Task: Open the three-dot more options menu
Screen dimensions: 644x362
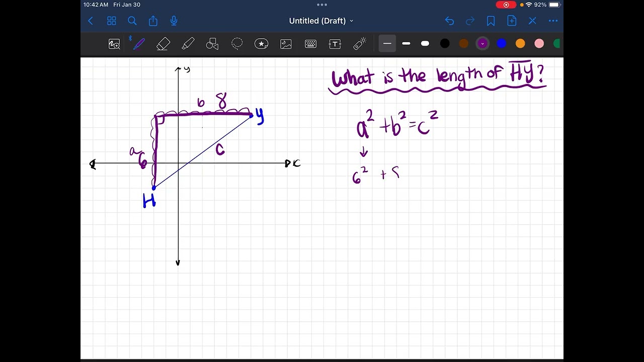Action: [x=553, y=21]
